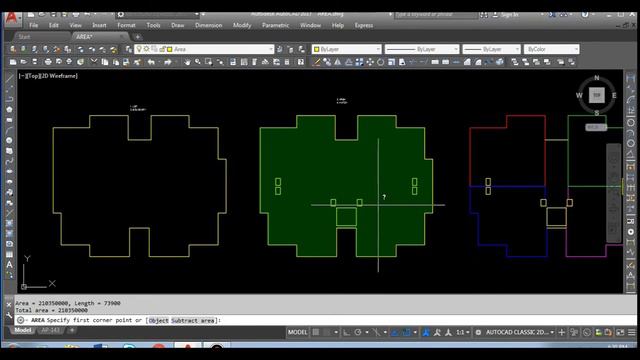The width and height of the screenshot is (640, 360).
Task: Click the status bar annotation monitor plus icon
Action: tap(562, 332)
